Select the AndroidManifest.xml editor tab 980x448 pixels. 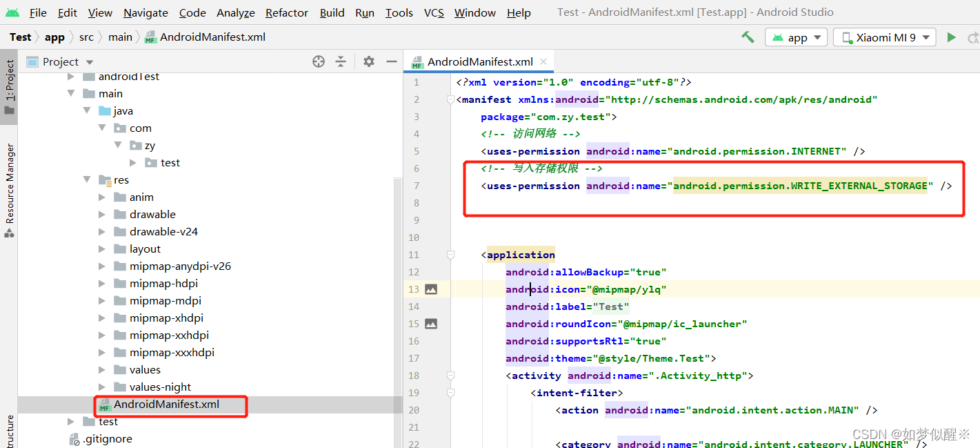click(x=479, y=61)
